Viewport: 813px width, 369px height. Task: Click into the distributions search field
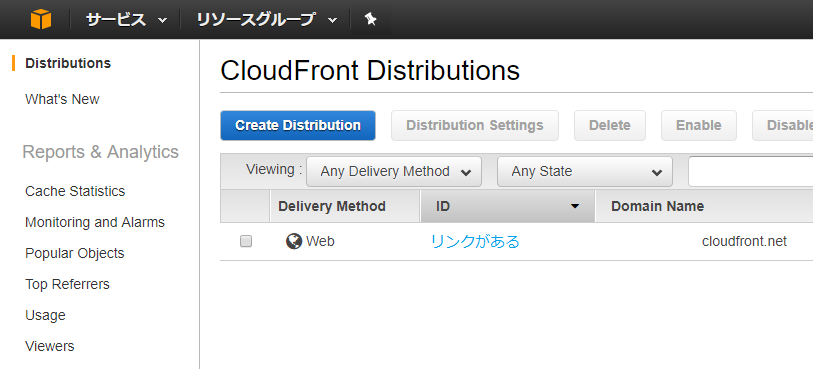(x=751, y=172)
